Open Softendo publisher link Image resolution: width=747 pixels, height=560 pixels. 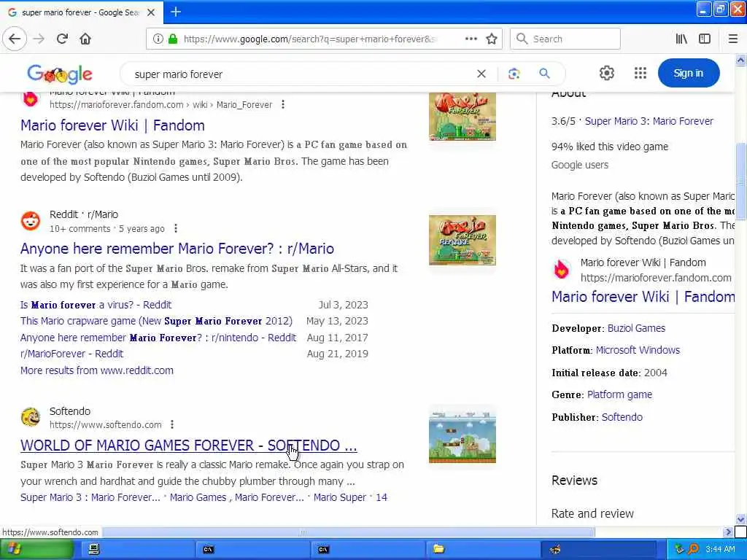[622, 416]
